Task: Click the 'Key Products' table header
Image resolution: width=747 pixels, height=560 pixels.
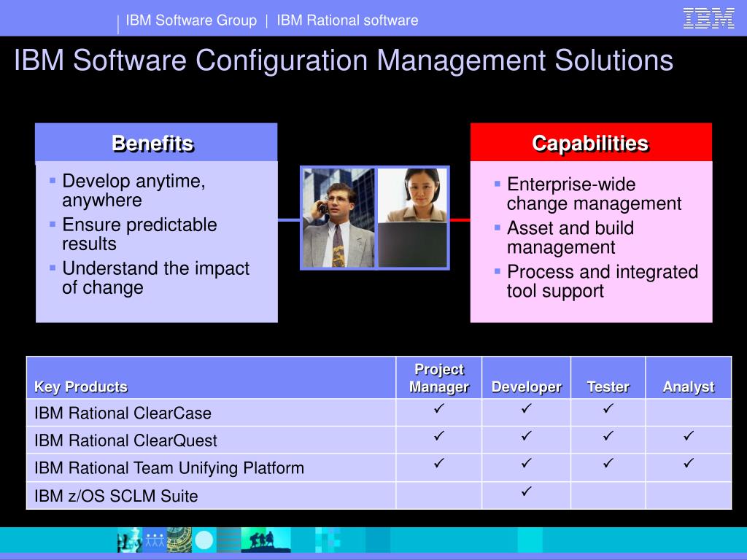Action: click(80, 386)
